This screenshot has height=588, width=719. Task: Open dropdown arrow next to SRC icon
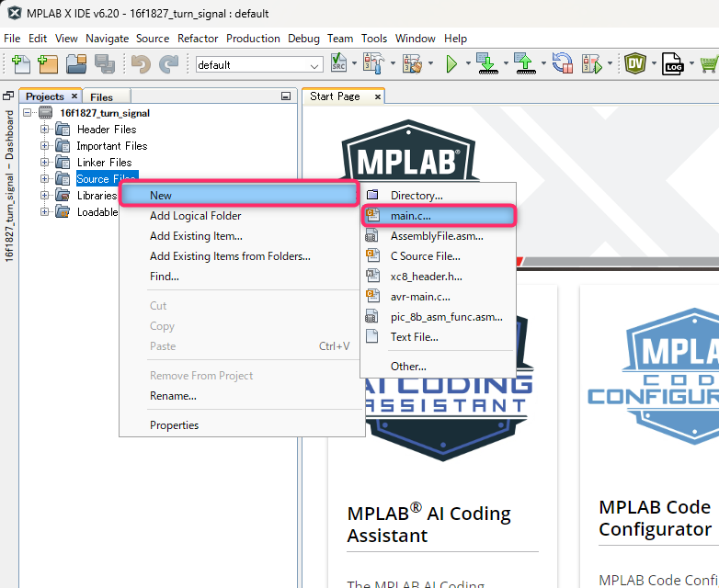[354, 63]
